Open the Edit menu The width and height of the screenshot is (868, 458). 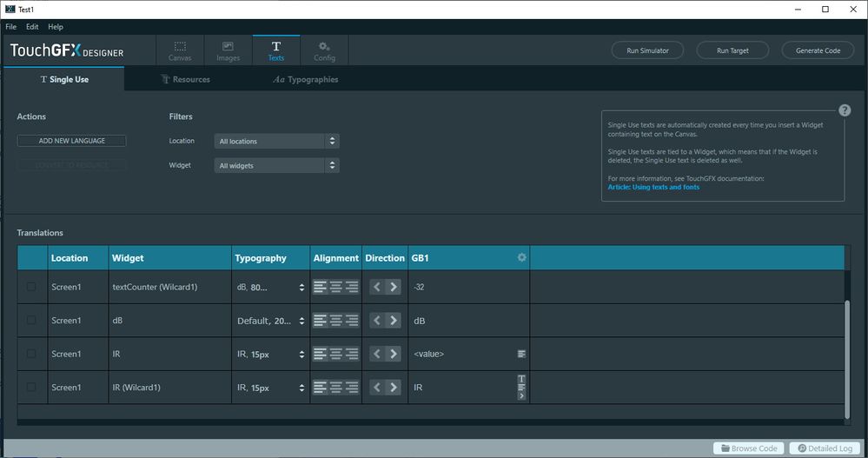(32, 27)
